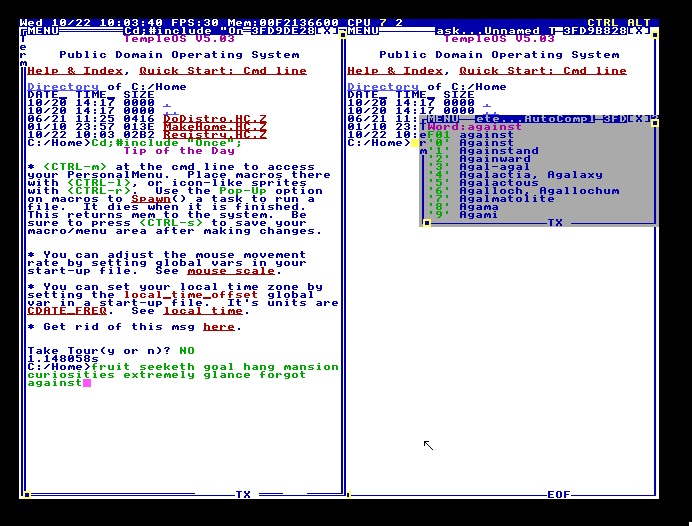Click the pink cursor after 'against' in left window
This screenshot has height=526, width=692.
click(x=87, y=383)
